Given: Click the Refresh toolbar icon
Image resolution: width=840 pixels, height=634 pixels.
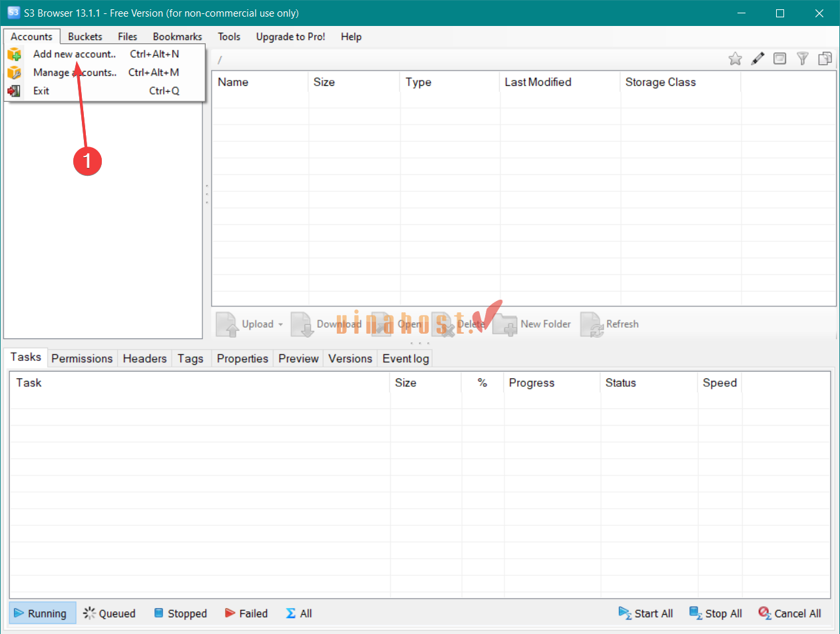Looking at the screenshot, I should coord(592,324).
